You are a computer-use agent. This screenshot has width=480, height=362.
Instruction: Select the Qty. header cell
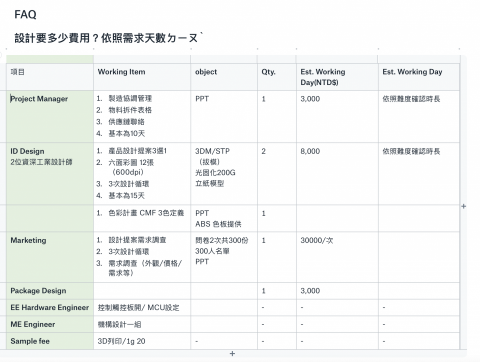pos(277,77)
